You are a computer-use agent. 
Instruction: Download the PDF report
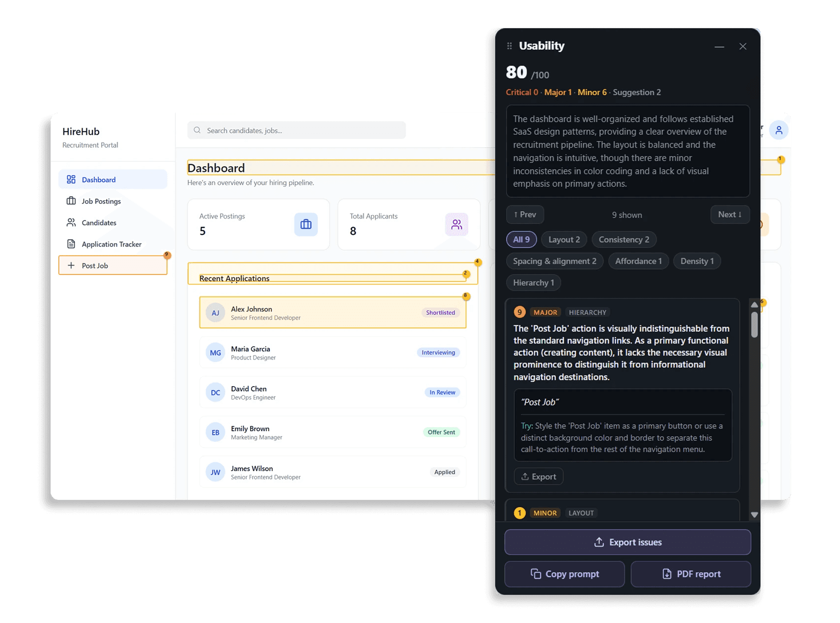691,574
